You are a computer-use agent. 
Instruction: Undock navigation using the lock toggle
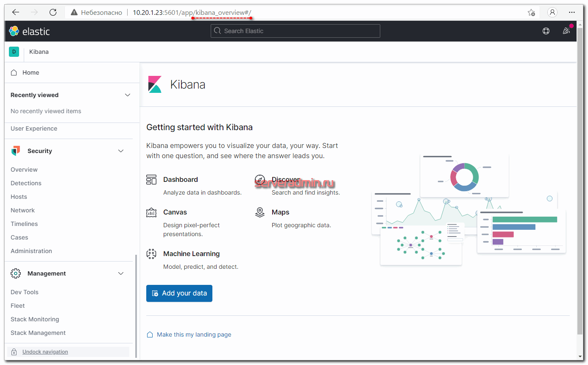pos(45,352)
